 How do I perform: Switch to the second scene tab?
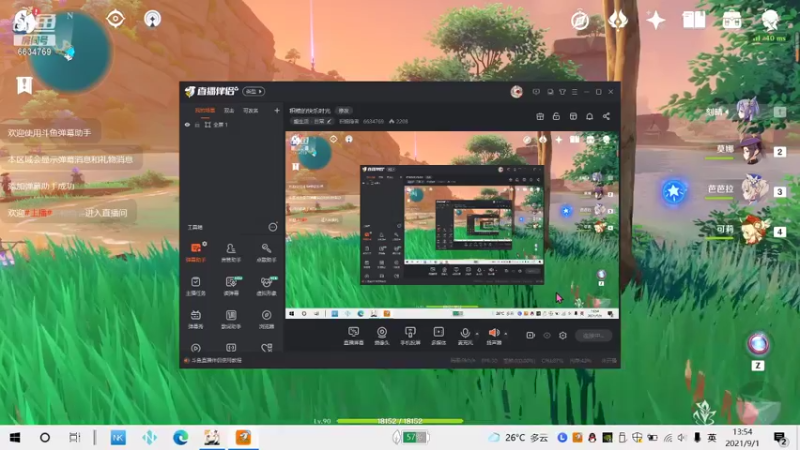click(229, 111)
